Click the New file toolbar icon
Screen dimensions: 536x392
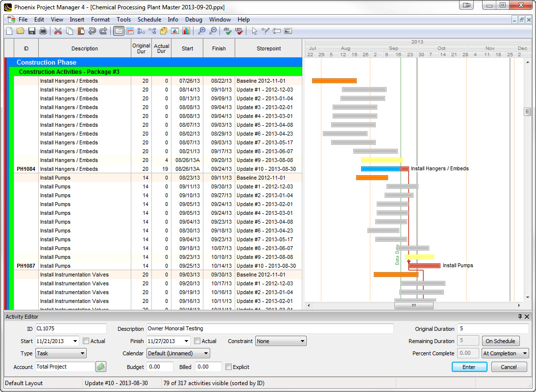tap(9, 31)
